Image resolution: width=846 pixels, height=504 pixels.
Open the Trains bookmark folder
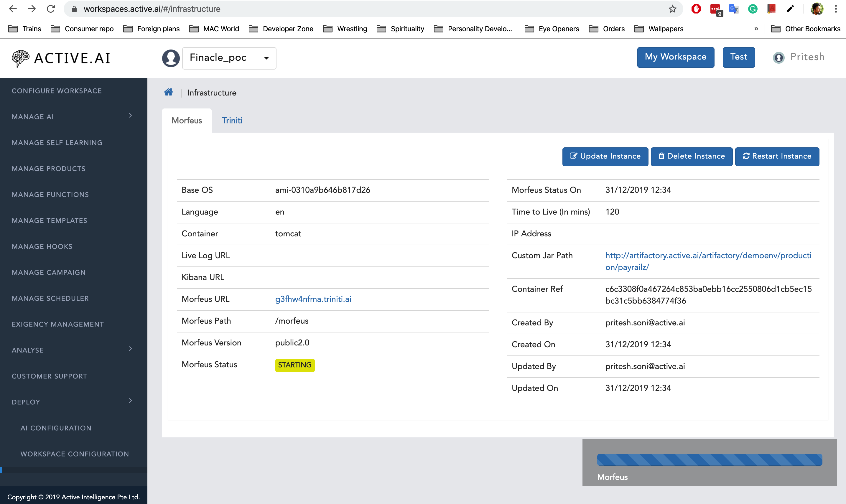tap(24, 29)
